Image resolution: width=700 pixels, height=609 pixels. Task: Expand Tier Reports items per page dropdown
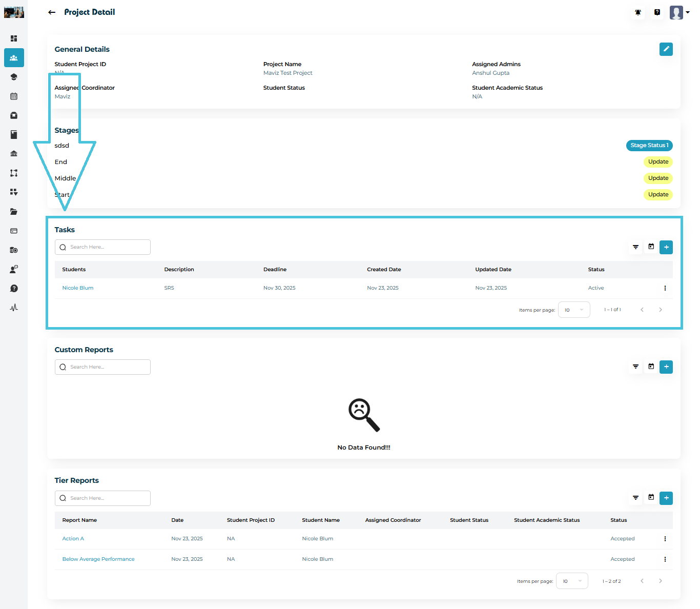[x=571, y=581]
